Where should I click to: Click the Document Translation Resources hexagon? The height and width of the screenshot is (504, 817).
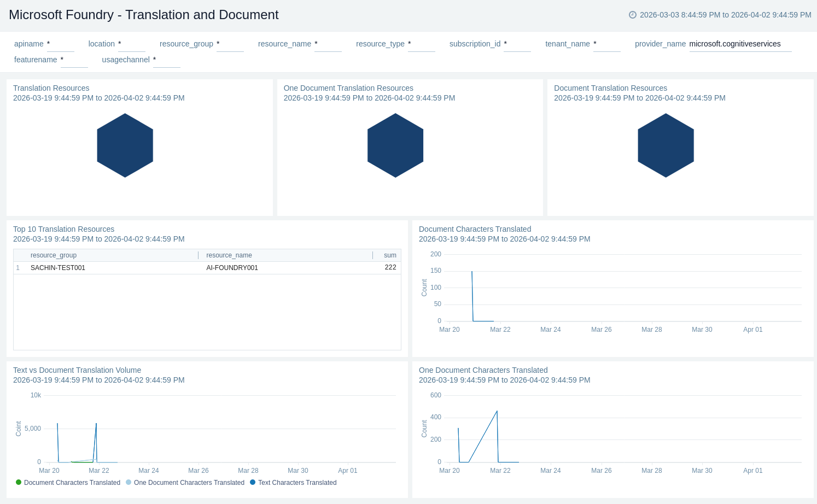tap(666, 145)
